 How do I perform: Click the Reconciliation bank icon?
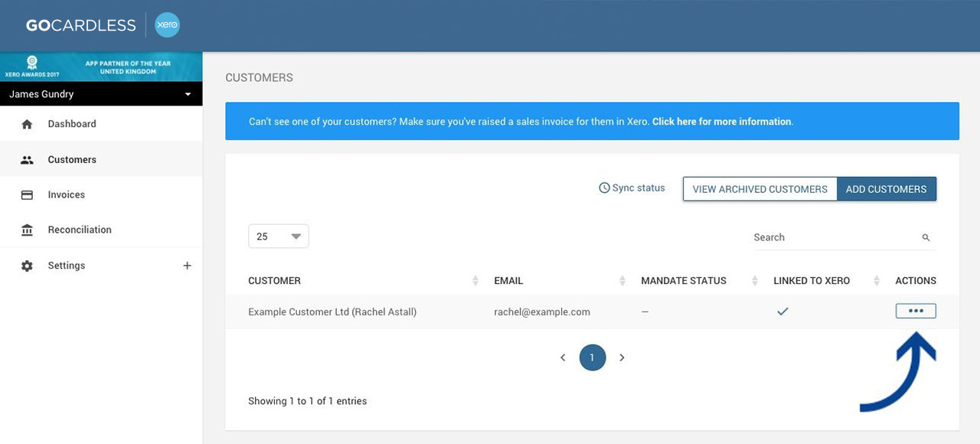(x=28, y=230)
